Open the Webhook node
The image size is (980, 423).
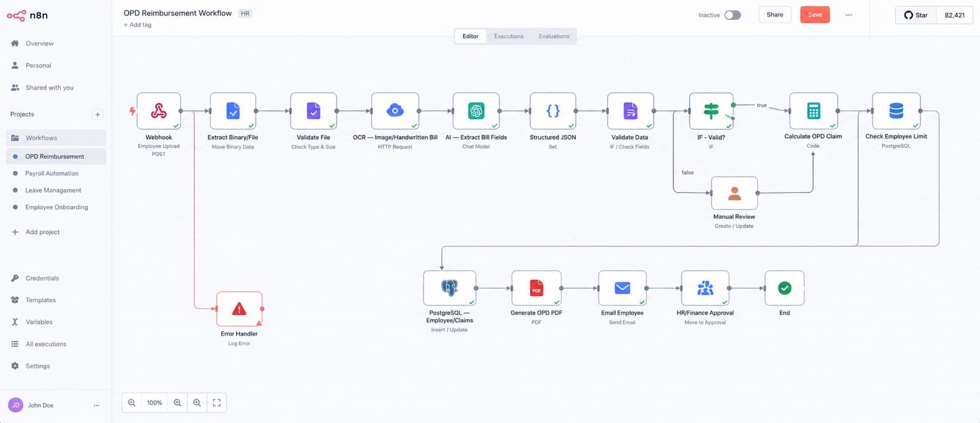[159, 111]
